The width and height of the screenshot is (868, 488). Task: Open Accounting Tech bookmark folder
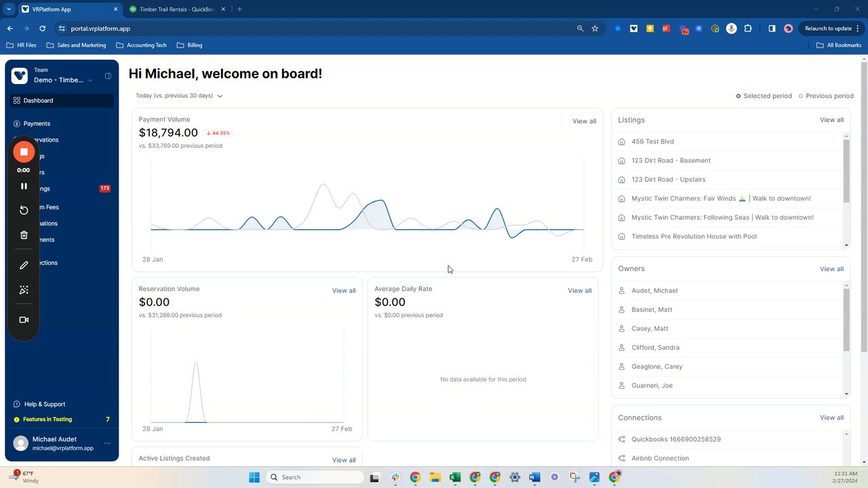pos(141,45)
